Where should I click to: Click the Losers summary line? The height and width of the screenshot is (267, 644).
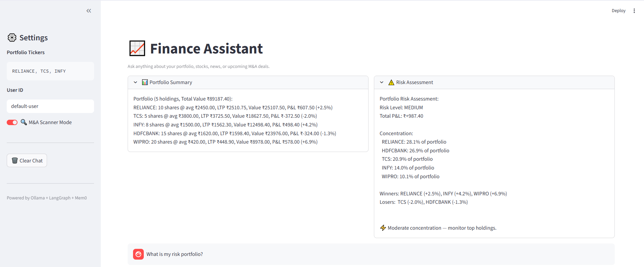tap(424, 202)
